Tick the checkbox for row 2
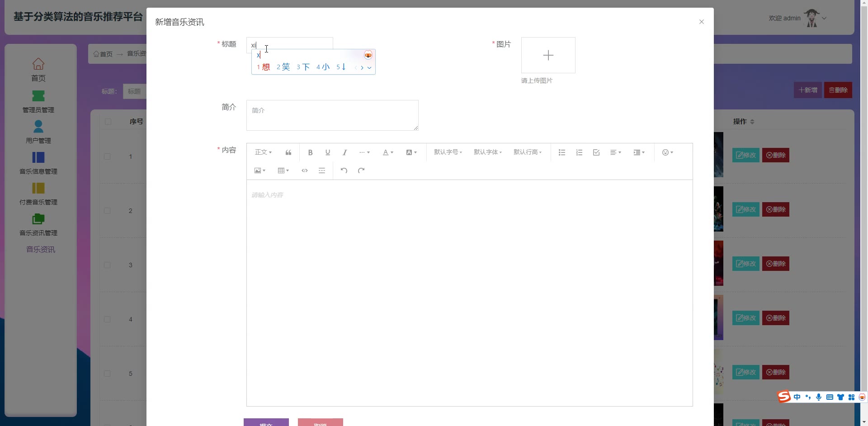Image resolution: width=868 pixels, height=426 pixels. 107,211
